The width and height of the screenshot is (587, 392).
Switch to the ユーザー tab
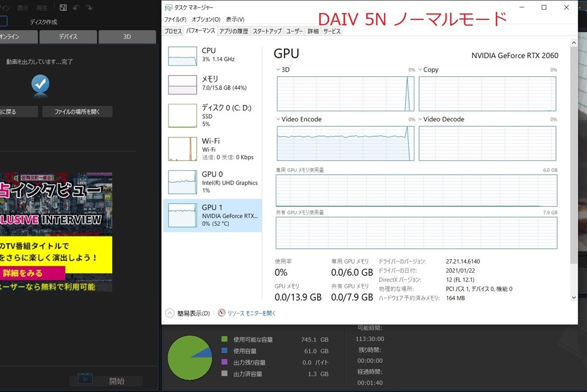point(294,31)
